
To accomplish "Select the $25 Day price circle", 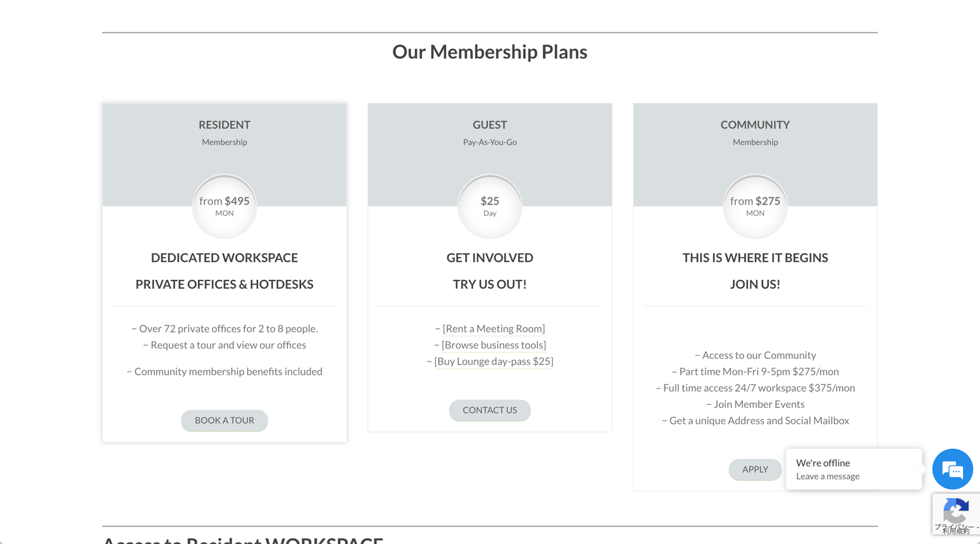I will coord(489,207).
